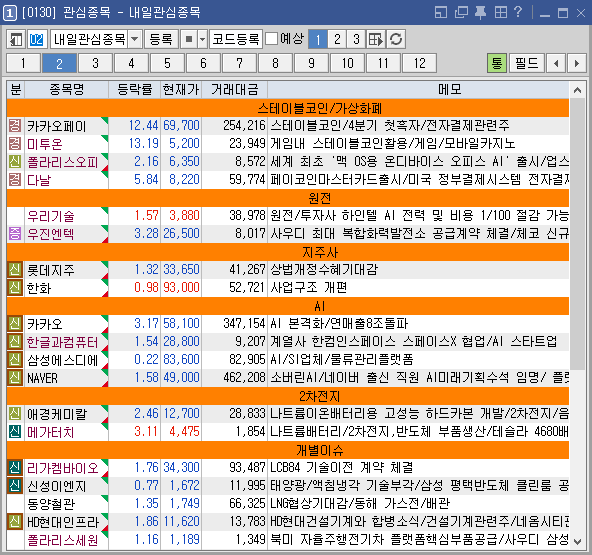Viewport: 592px width, 555px height.
Task: Click the 신 badge beside 한화
Action: 15,288
